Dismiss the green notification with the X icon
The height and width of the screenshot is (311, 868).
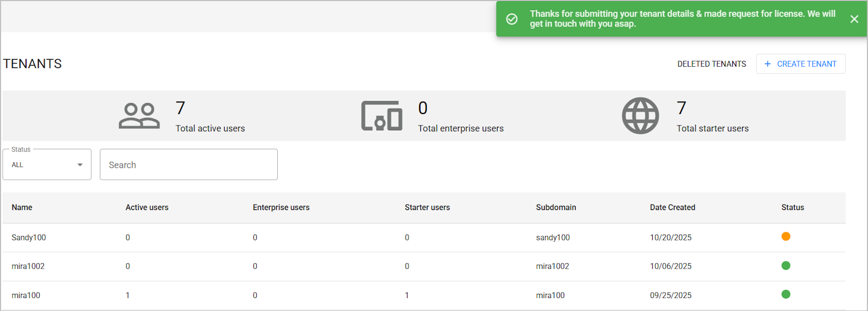854,19
